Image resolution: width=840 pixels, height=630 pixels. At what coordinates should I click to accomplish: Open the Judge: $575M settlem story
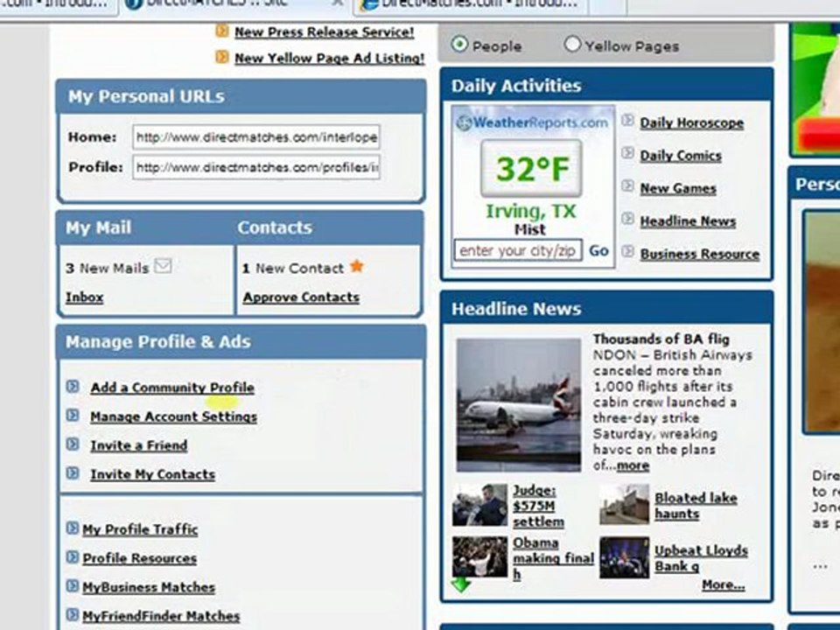coord(538,506)
